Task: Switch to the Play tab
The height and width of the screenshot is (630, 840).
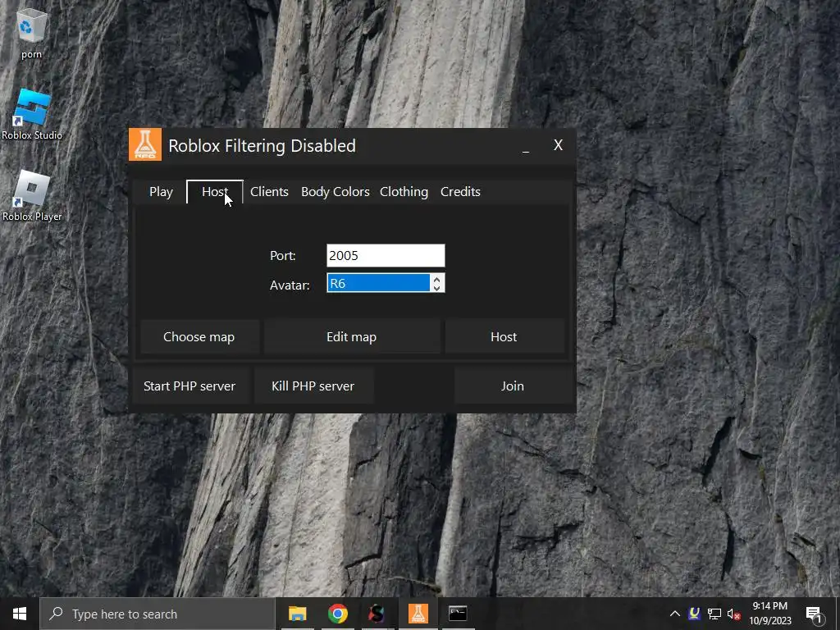Action: point(162,192)
